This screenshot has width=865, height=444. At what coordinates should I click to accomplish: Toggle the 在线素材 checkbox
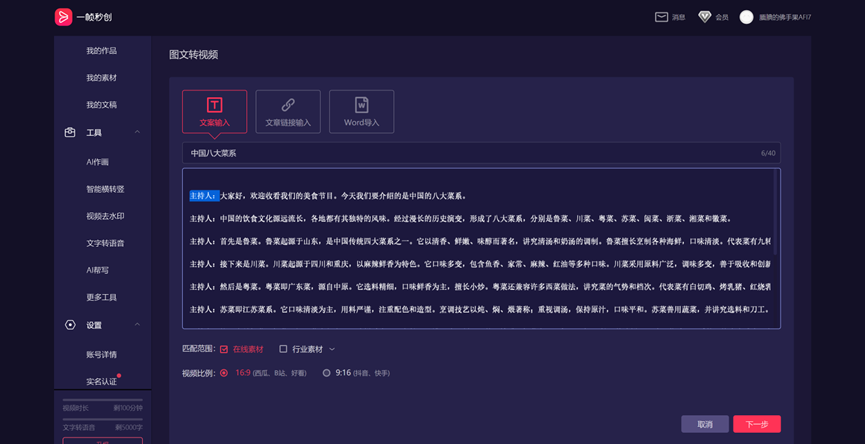224,349
